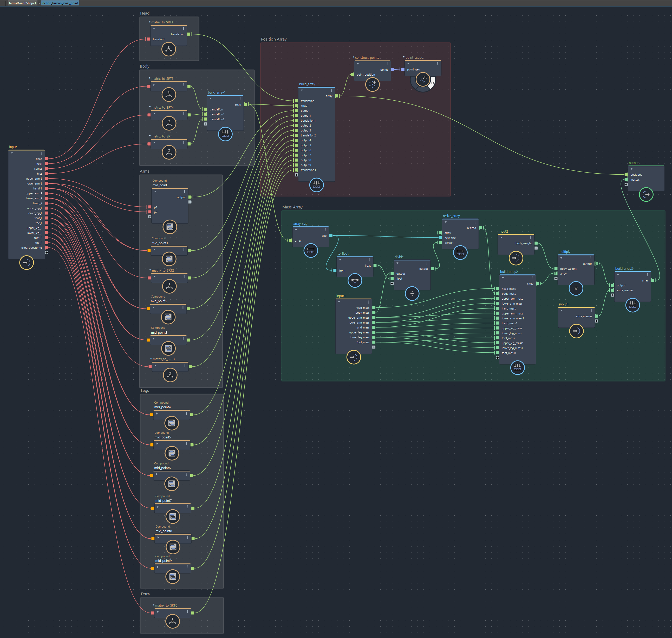Expand the mid_point4 compound node

pyautogui.click(x=157, y=413)
